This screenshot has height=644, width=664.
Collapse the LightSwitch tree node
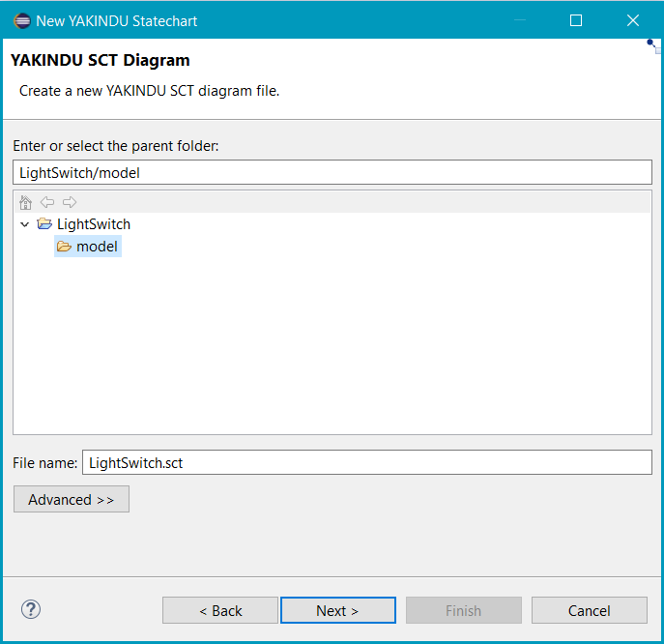click(24, 224)
